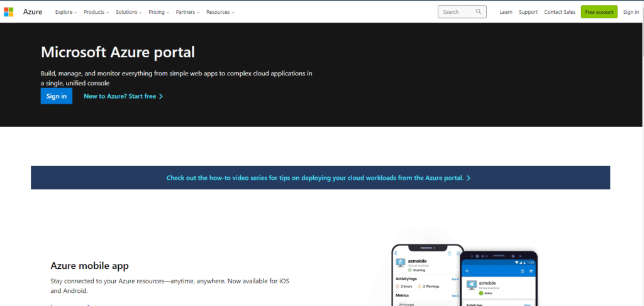Open the how-to video series banner link
644x306 pixels.
click(318, 178)
